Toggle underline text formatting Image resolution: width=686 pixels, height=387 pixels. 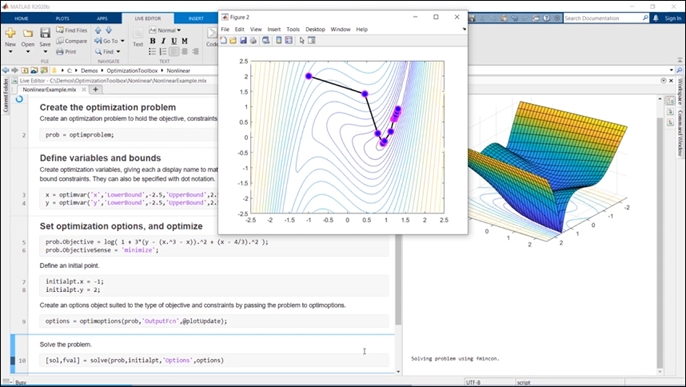[174, 41]
